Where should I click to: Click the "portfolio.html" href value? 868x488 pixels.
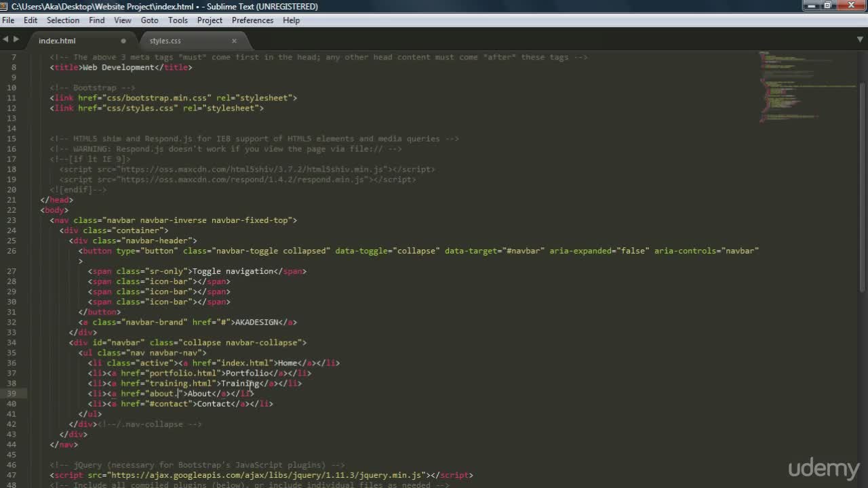[x=183, y=373]
